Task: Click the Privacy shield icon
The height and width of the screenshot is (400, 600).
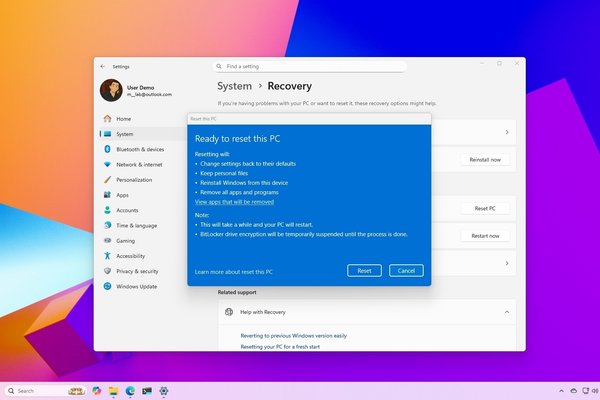Action: 108,271
